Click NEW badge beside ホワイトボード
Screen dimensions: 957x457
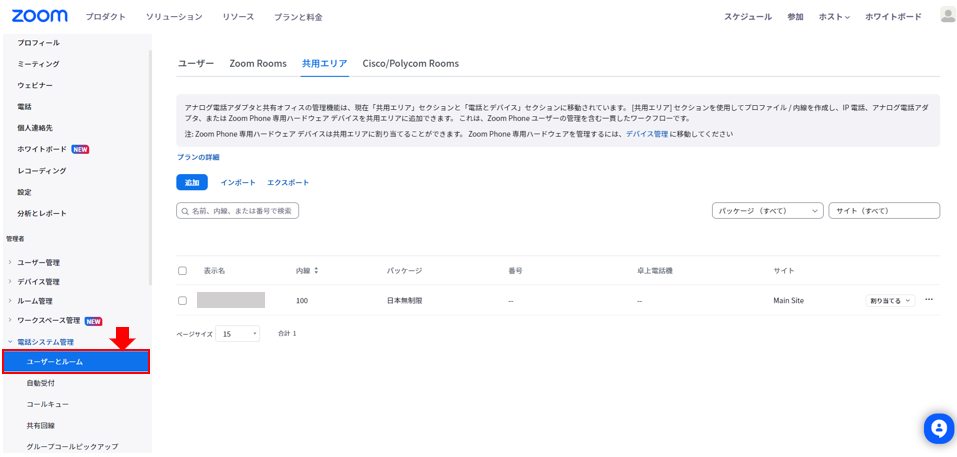81,149
